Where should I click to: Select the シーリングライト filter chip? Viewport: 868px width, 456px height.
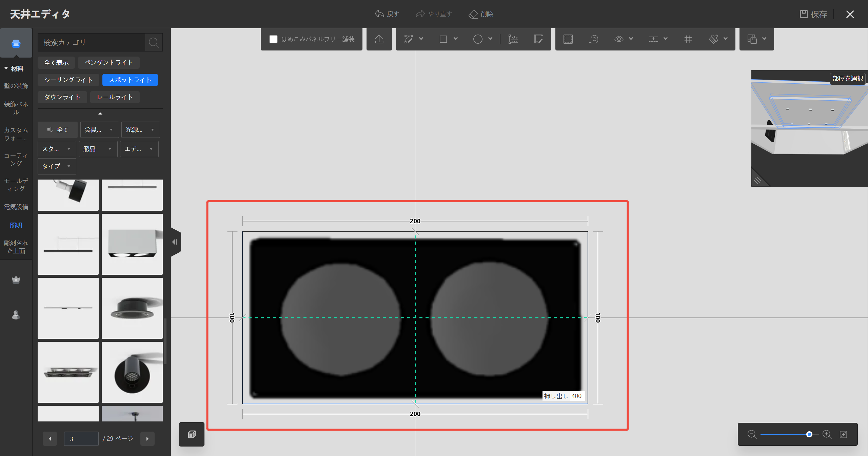pyautogui.click(x=68, y=80)
